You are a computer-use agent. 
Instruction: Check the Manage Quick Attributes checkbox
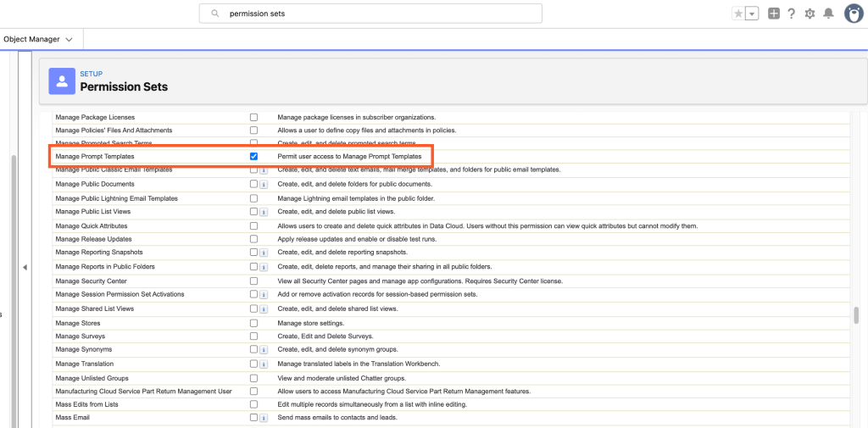click(x=253, y=226)
